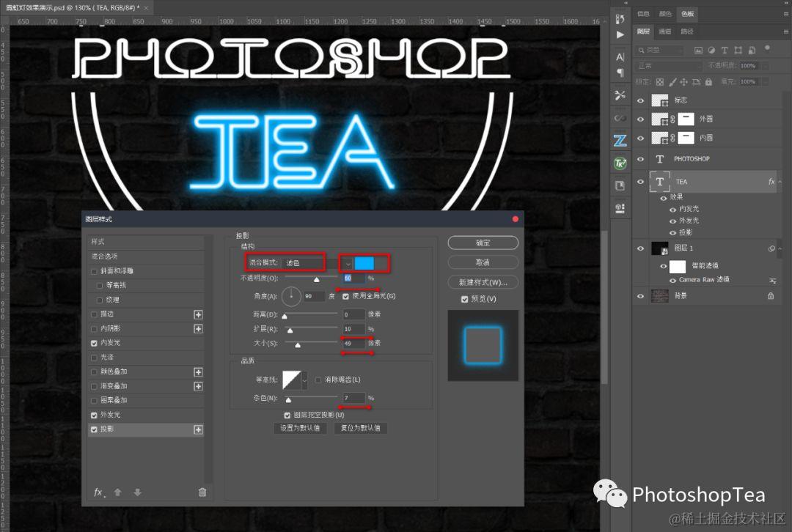
Task: Lock transparent pixels in Layers panel
Action: pos(660,82)
